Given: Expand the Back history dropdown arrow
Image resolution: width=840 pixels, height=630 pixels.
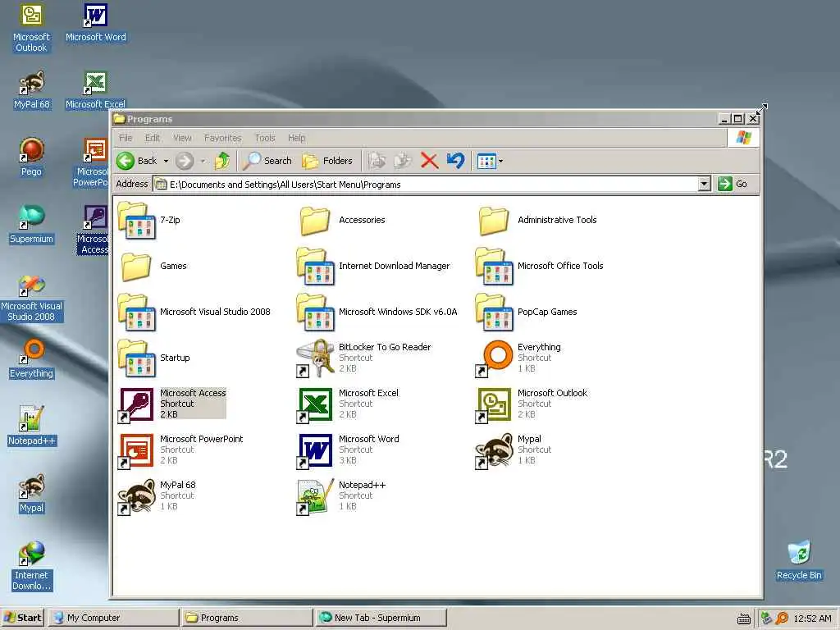Looking at the screenshot, I should pyautogui.click(x=166, y=161).
